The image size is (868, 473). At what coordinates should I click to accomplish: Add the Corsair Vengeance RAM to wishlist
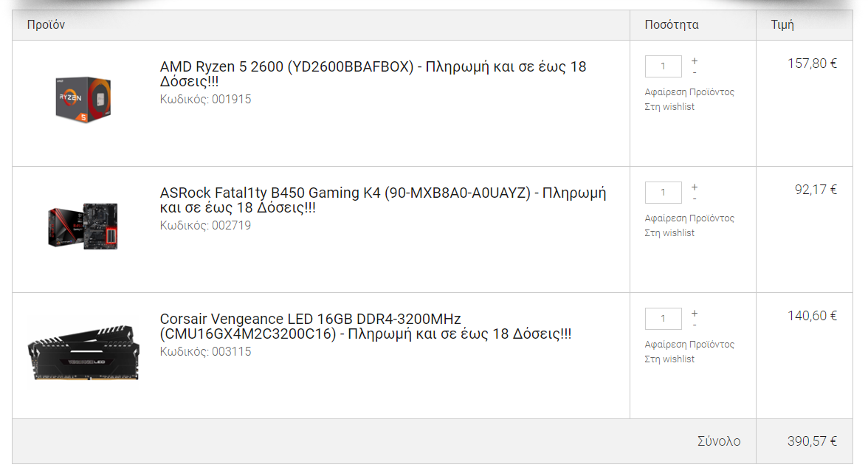click(669, 359)
